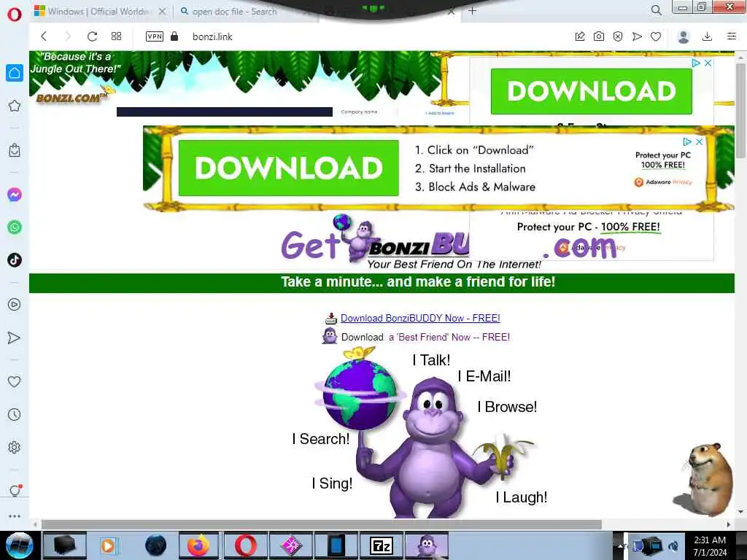747x560 pixels.
Task: Click the large green DOWNLOAD banner button
Action: pos(289,168)
